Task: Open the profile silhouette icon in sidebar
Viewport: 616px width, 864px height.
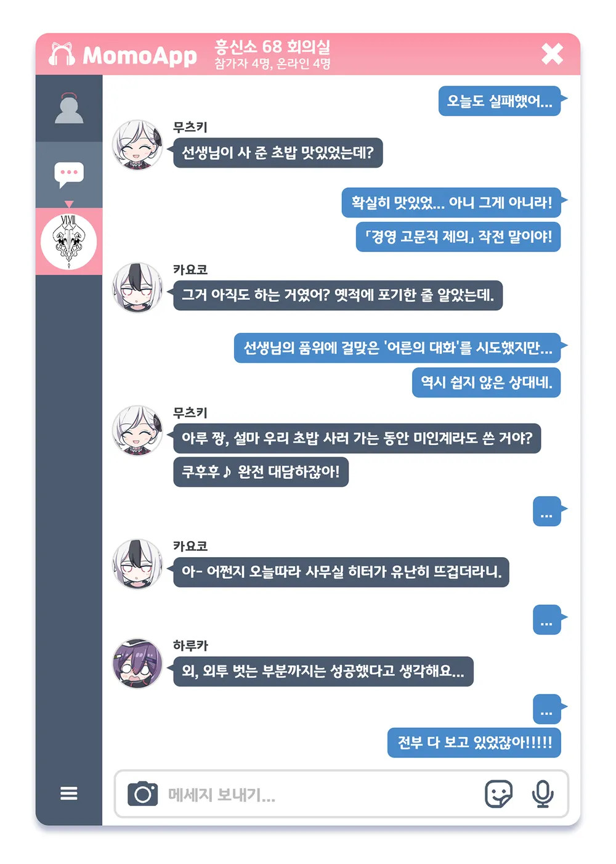Action: click(69, 108)
